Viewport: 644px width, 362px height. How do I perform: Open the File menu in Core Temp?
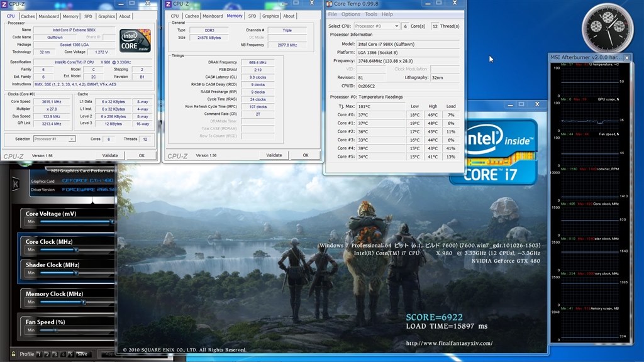pyautogui.click(x=333, y=14)
